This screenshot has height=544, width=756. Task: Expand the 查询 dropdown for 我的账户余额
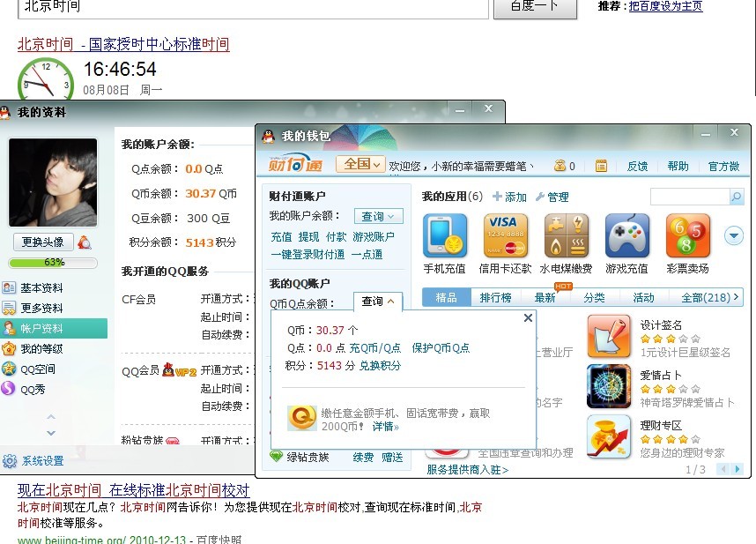pyautogui.click(x=379, y=216)
